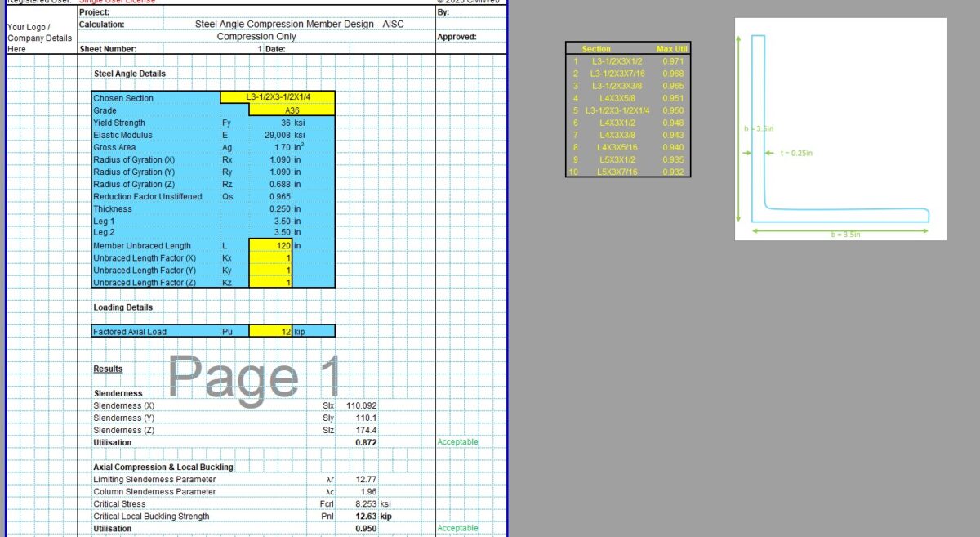Click the local buckling Utilisation value 0.950
980x537 pixels.
pyautogui.click(x=366, y=529)
